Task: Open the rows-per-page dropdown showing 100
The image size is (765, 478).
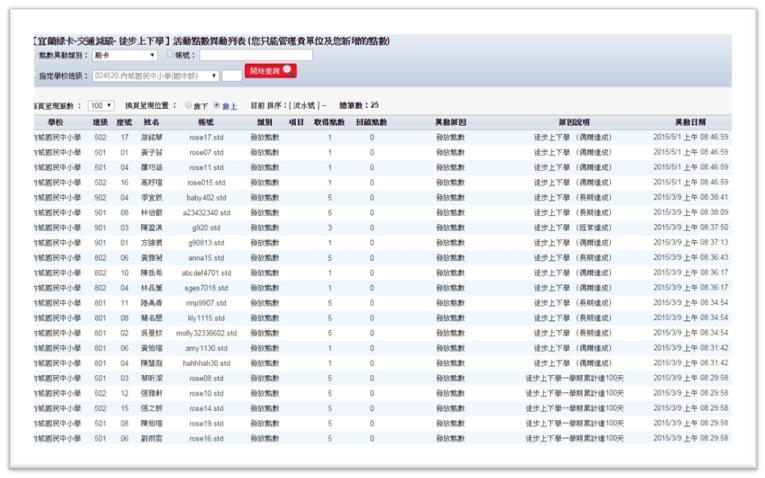Action: (100, 105)
